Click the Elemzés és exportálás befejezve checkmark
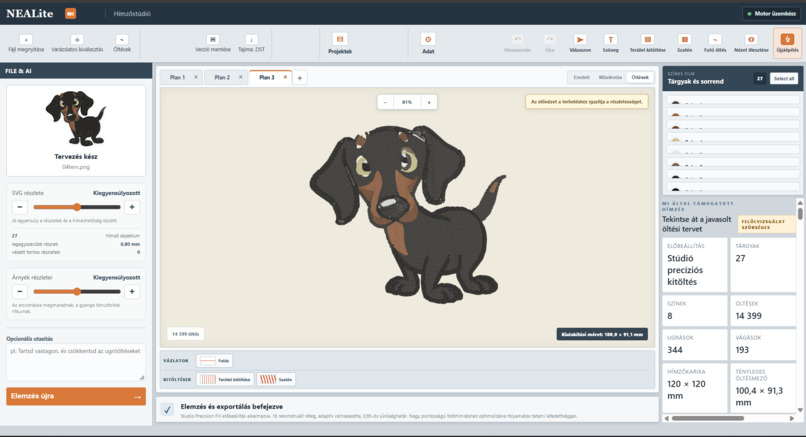The height and width of the screenshot is (437, 806). tap(167, 410)
